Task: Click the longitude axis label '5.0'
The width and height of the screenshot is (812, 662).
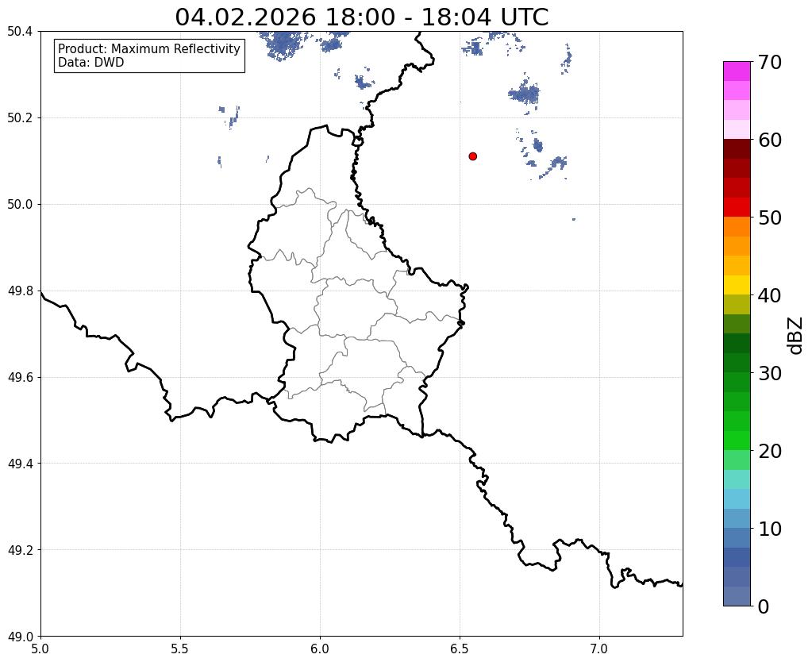Action: point(40,649)
